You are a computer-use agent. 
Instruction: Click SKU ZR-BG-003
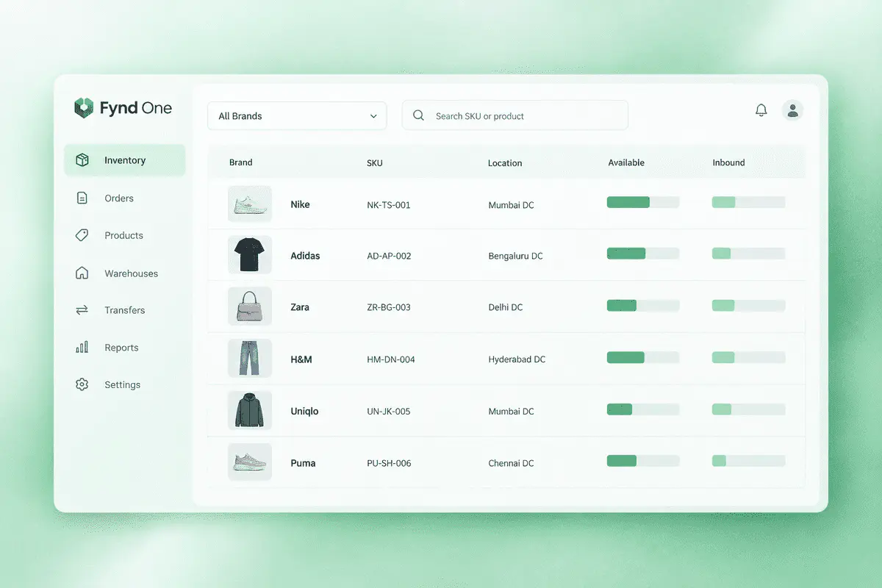point(389,307)
